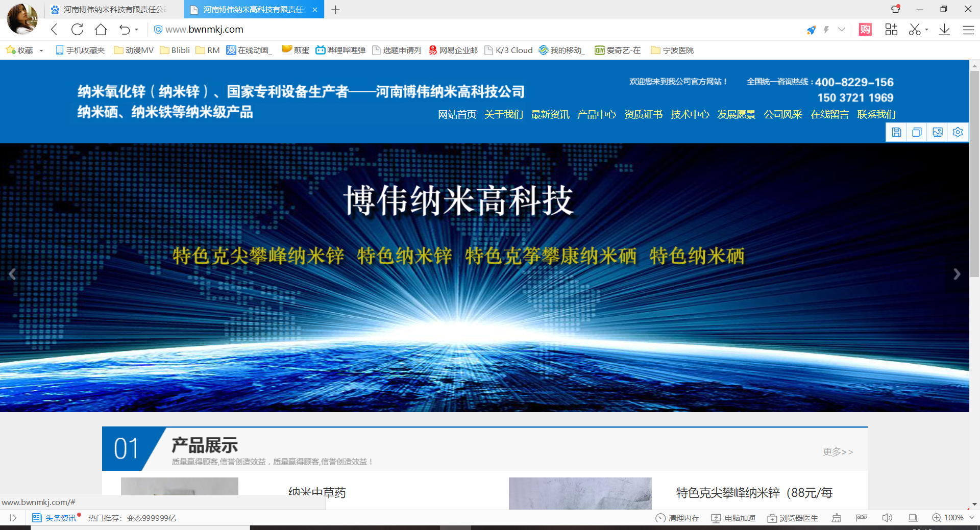Viewport: 980px width, 530px height.
Task: Open the downloads arrow icon
Action: pyautogui.click(x=944, y=30)
